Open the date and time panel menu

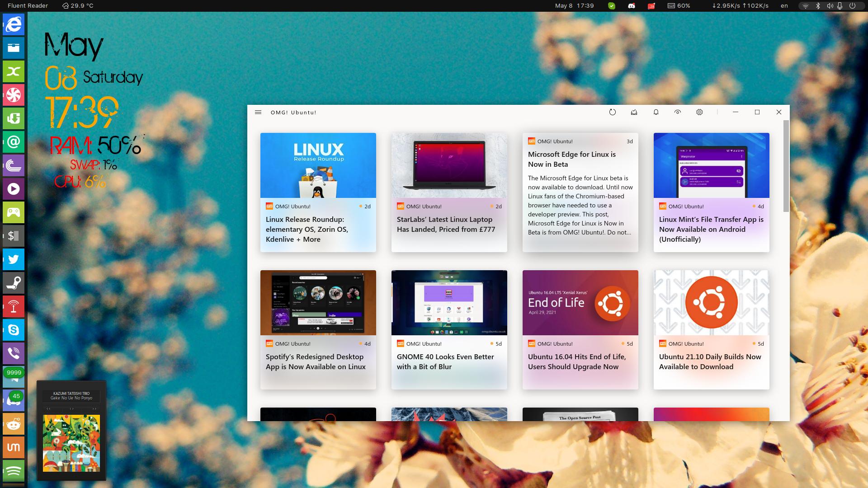click(574, 6)
